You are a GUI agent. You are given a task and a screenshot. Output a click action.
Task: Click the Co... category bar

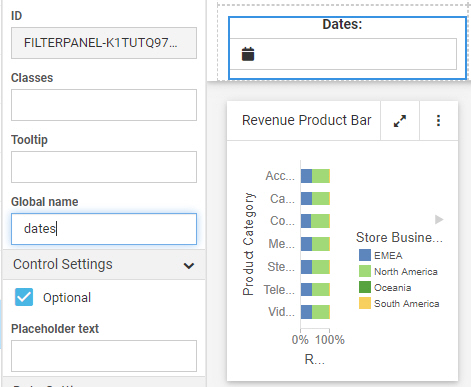pos(315,221)
